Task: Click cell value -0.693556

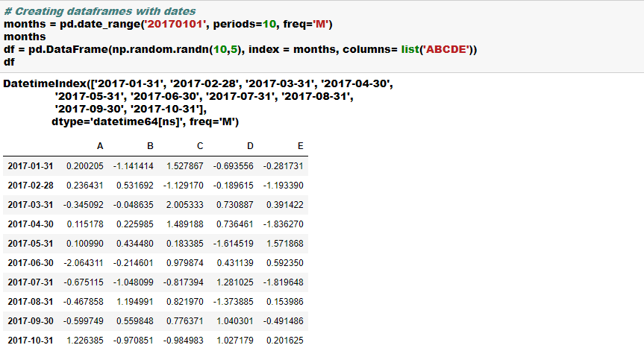Action: [234, 166]
